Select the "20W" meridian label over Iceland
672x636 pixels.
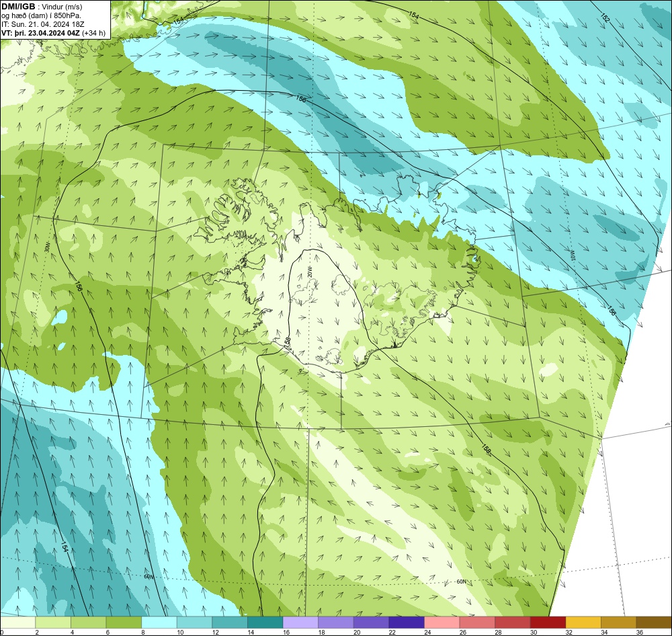coord(310,272)
